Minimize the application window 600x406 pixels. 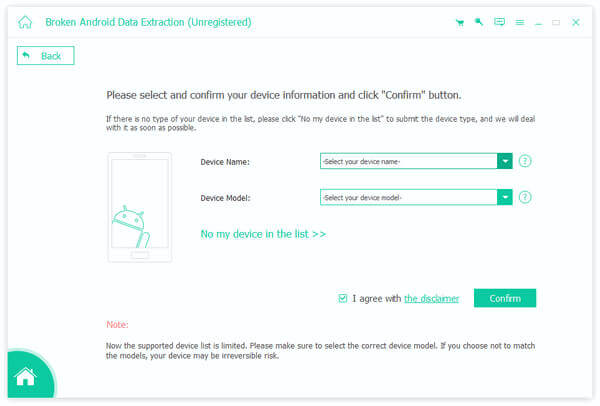click(x=538, y=23)
